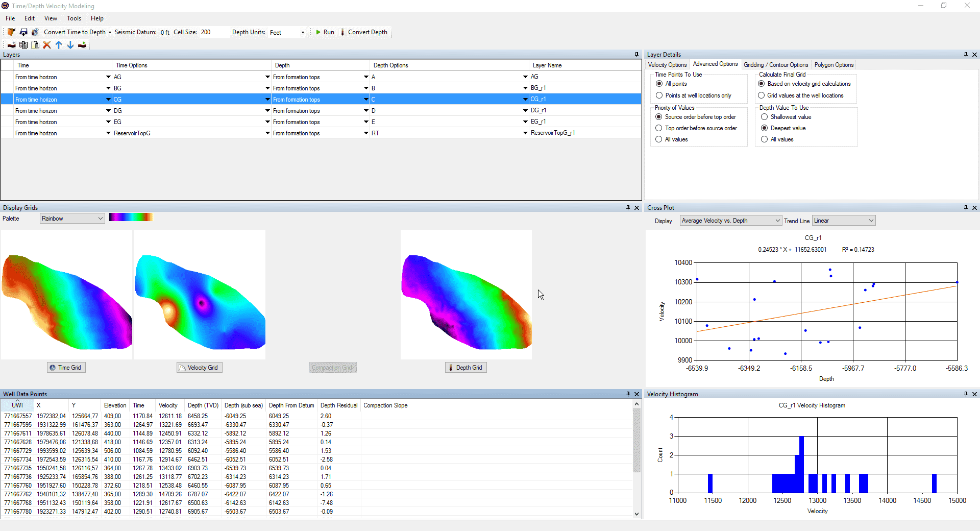Select 'Points at well locations only' option
Image resolution: width=980 pixels, height=531 pixels.
659,95
